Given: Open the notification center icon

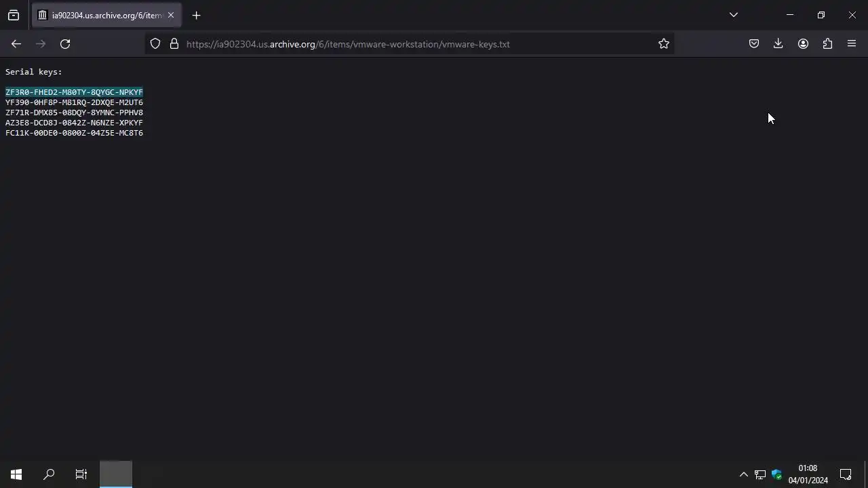Looking at the screenshot, I should (x=846, y=474).
